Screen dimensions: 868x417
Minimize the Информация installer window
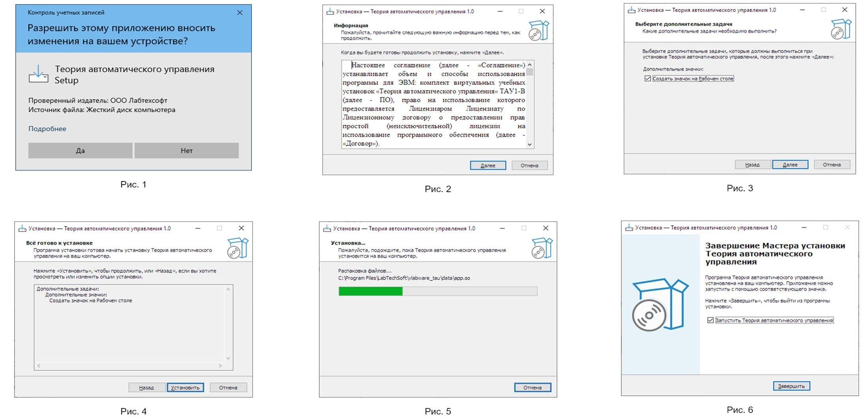[x=500, y=11]
